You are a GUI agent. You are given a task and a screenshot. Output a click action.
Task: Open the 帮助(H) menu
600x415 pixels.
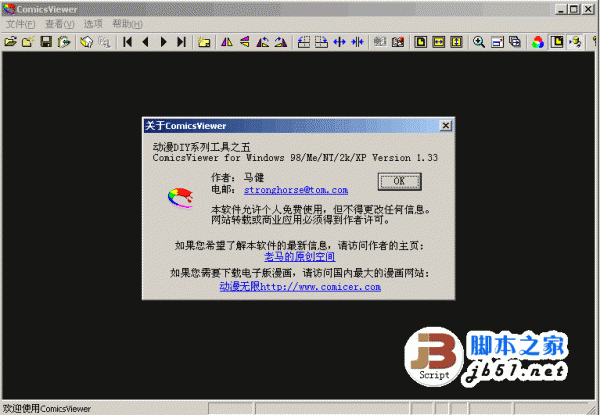click(127, 24)
